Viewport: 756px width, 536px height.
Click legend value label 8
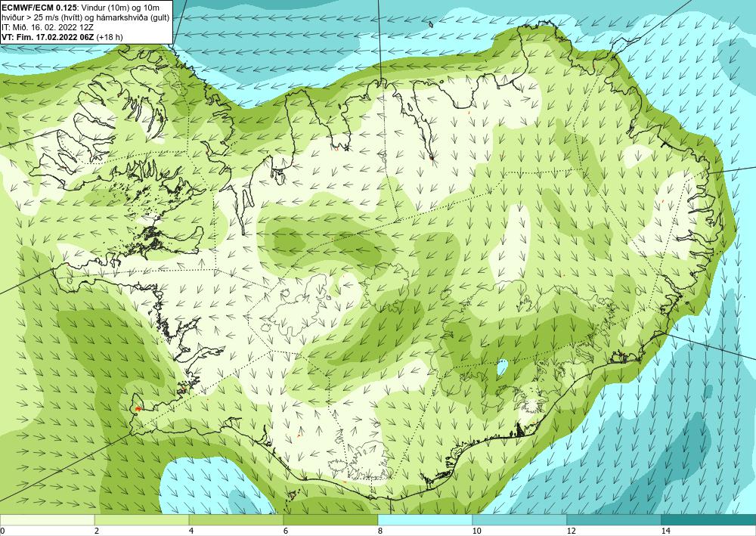[380, 531]
